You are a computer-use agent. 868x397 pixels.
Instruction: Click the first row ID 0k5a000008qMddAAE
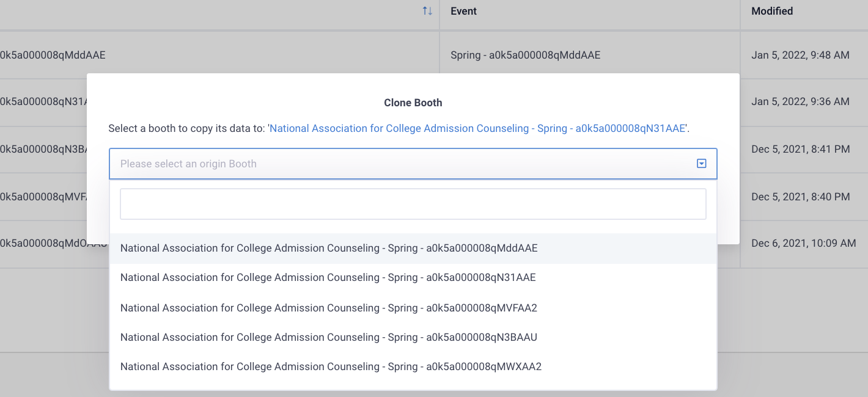(x=53, y=55)
